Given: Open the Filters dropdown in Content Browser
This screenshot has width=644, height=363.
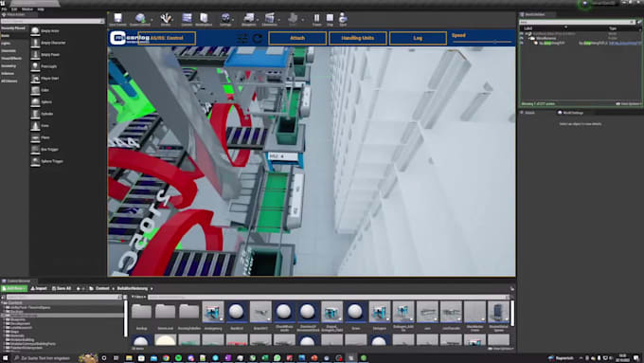Looking at the screenshot, I should point(138,297).
